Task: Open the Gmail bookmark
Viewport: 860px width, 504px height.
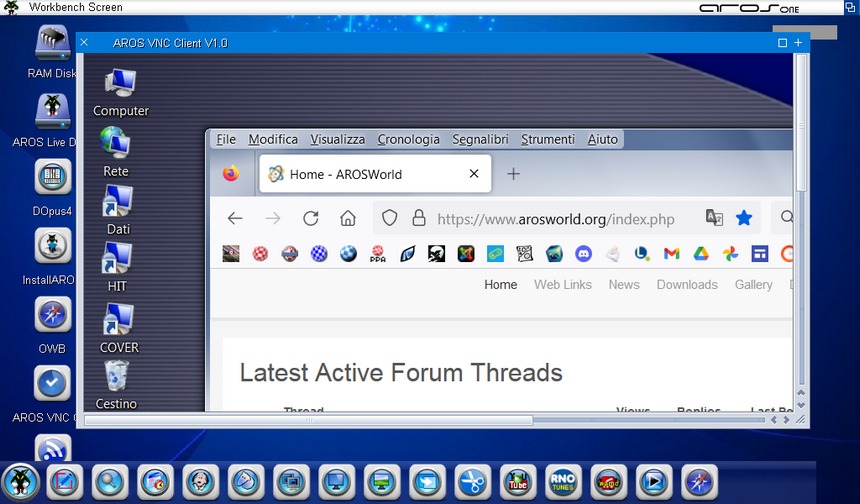Action: point(671,254)
